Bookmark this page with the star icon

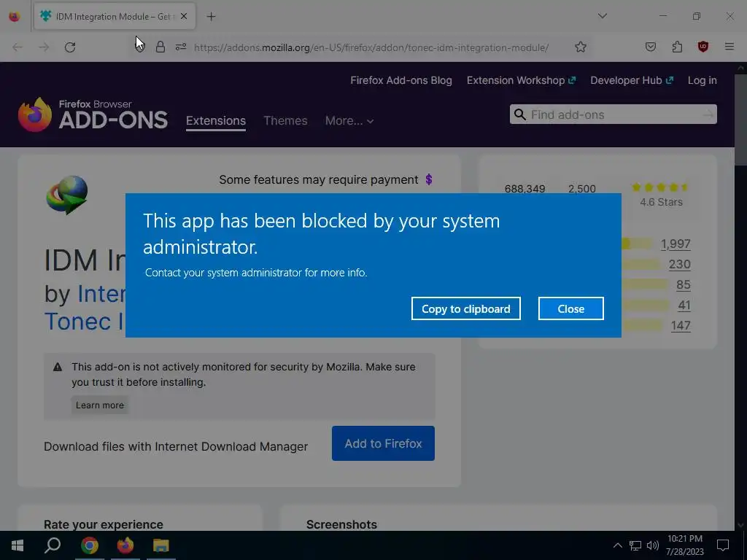580,47
